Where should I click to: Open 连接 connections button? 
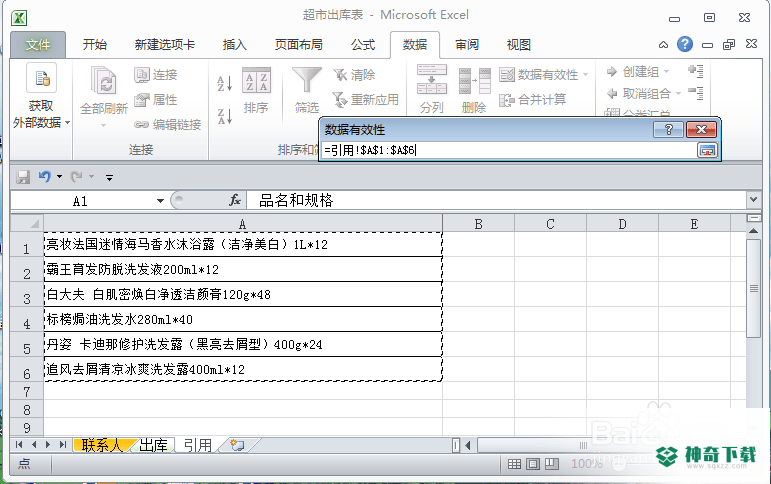coord(155,75)
